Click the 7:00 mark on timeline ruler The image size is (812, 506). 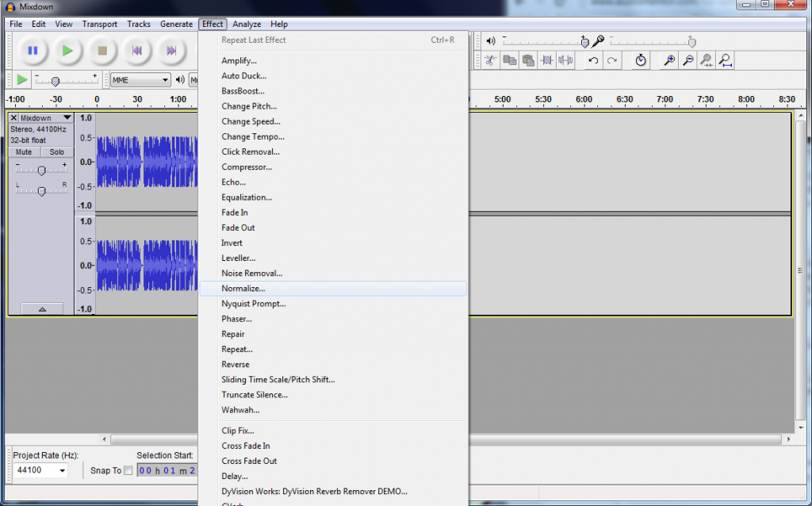[x=665, y=99]
